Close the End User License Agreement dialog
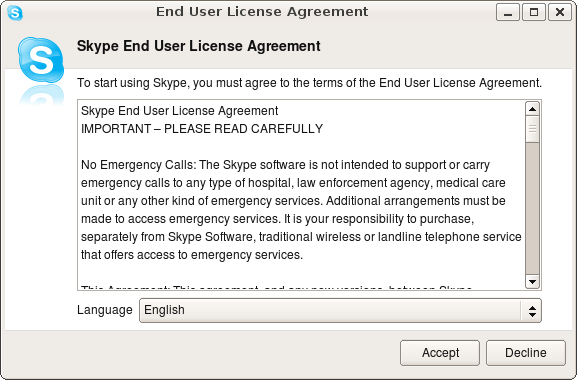This screenshot has width=577, height=380. tap(560, 13)
